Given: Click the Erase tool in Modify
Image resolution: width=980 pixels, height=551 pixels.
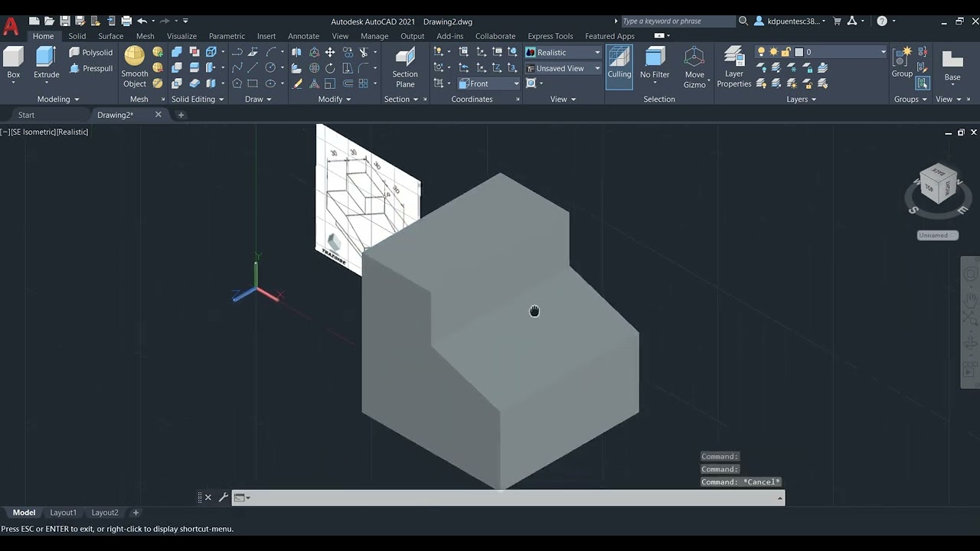Looking at the screenshot, I should pos(297,83).
